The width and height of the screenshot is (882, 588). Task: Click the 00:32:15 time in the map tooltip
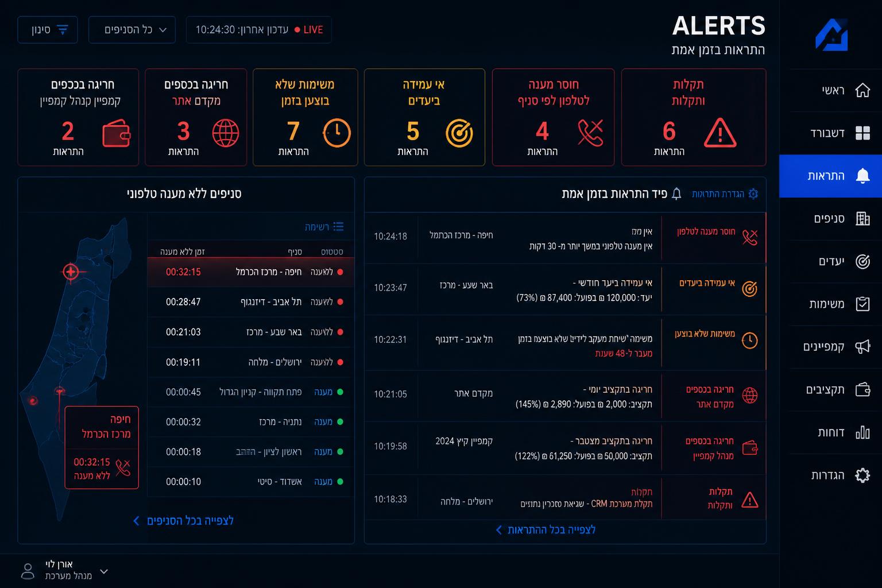pos(92,462)
